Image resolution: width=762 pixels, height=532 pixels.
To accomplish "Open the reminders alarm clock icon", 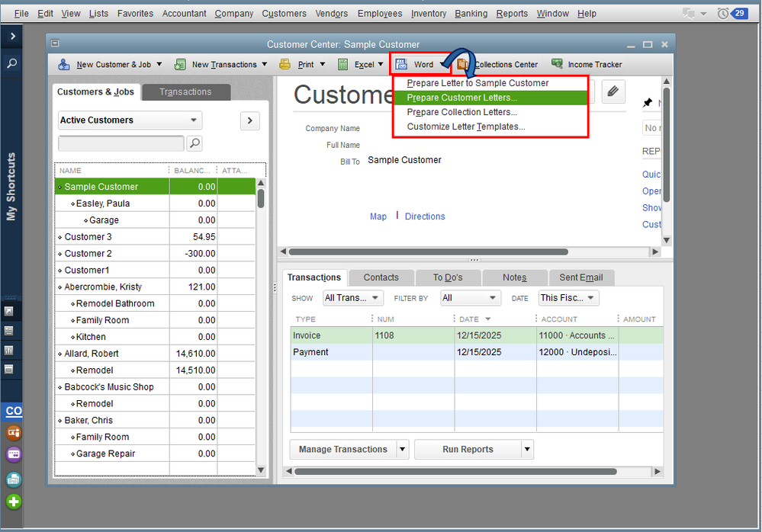I will [722, 14].
